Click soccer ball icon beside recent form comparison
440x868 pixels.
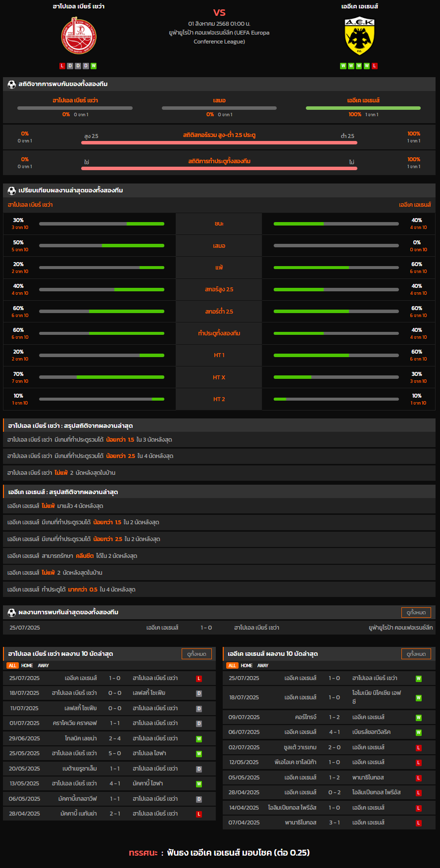pyautogui.click(x=12, y=190)
